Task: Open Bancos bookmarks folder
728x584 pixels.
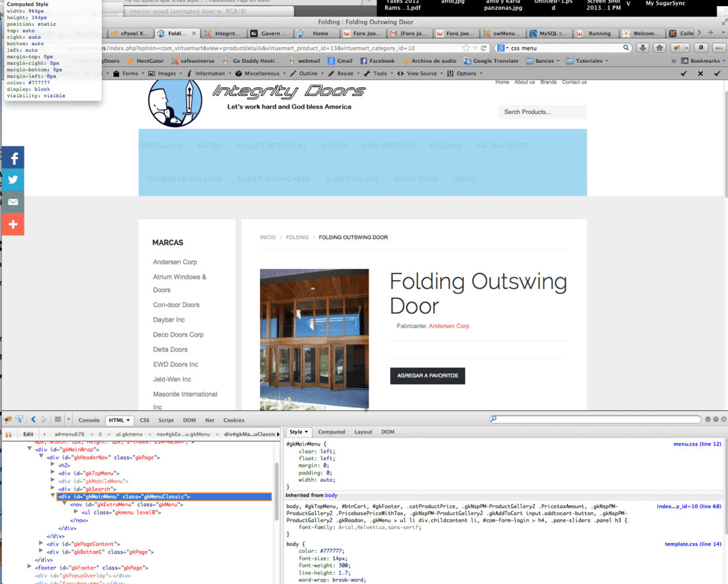Action: 543,61
